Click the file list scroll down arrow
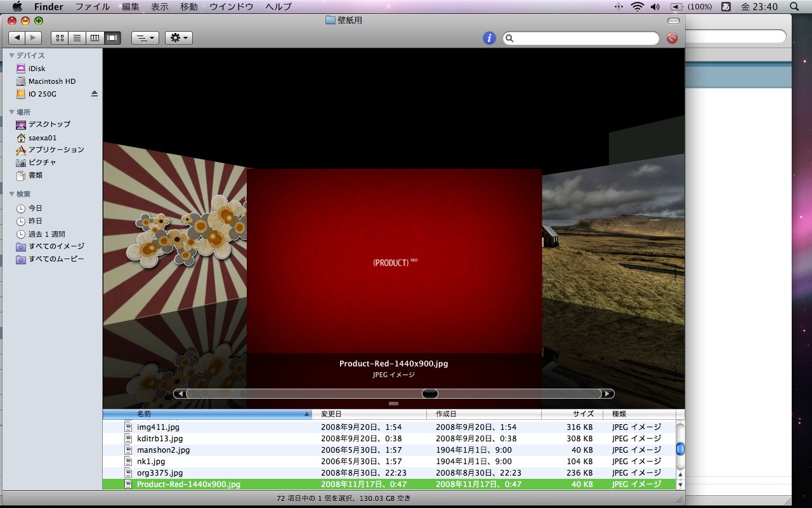Viewport: 812px width, 508px height. (680, 485)
